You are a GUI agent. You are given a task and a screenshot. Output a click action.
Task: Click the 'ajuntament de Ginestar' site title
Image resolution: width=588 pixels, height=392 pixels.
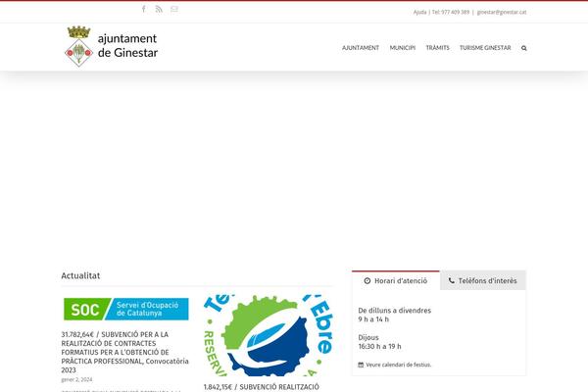pyautogui.click(x=127, y=46)
